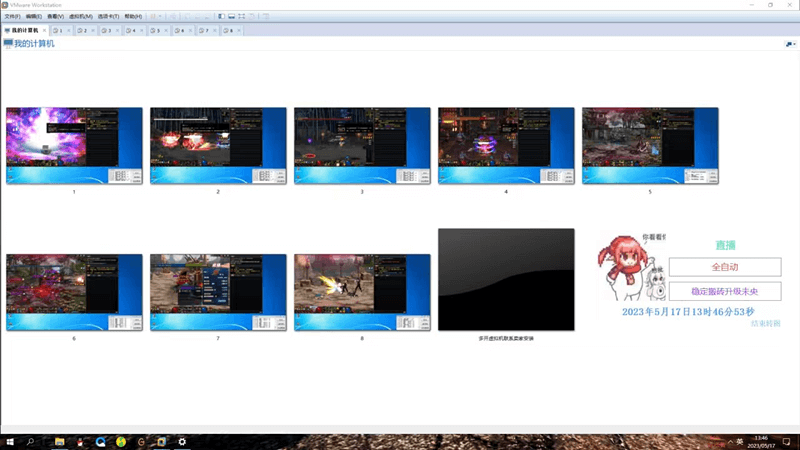Click the 我的计算机 page heading

tap(34, 44)
